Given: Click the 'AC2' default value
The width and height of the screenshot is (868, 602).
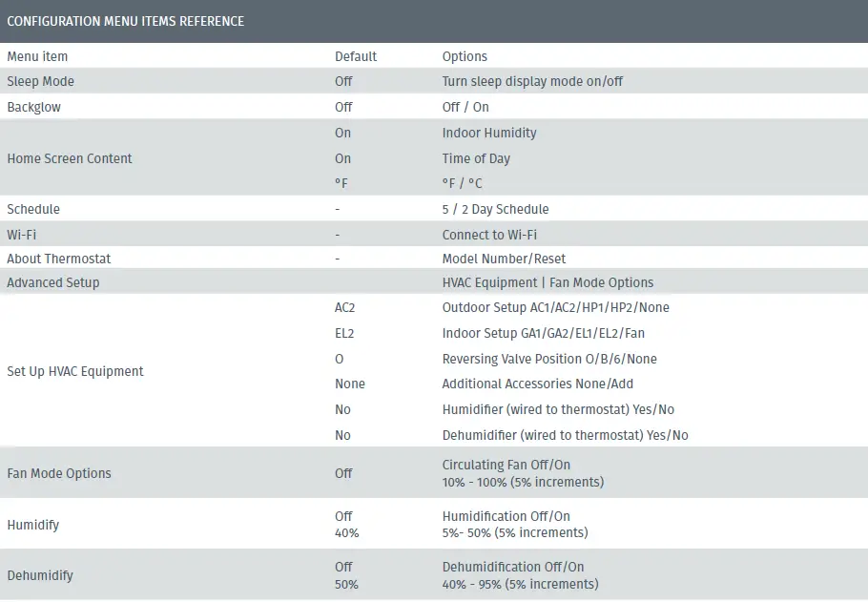Looking at the screenshot, I should coord(344,307).
